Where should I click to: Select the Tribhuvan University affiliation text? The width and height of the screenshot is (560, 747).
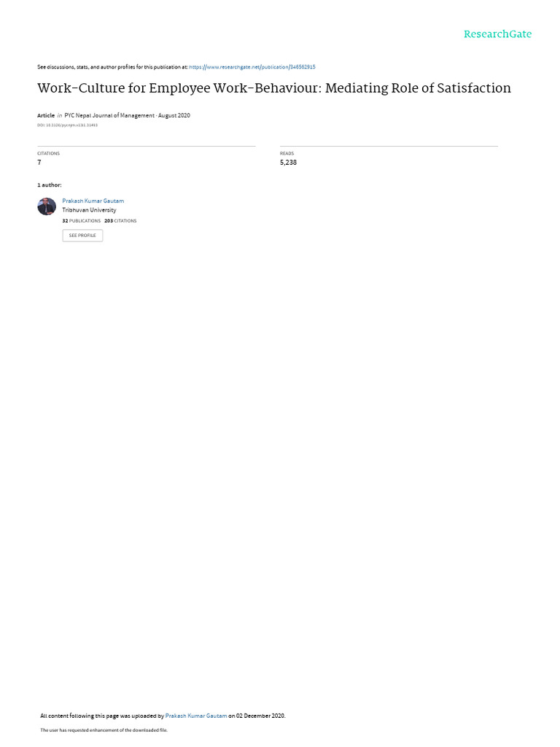pyautogui.click(x=89, y=210)
